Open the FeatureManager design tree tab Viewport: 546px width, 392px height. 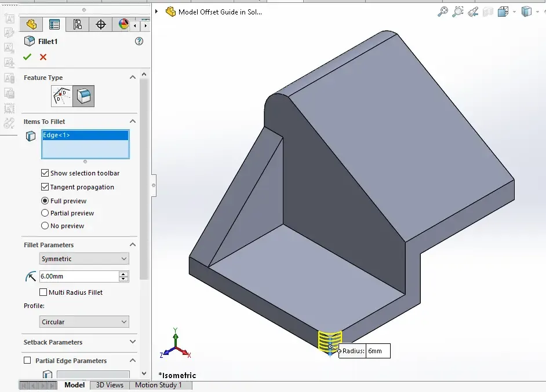tap(31, 24)
